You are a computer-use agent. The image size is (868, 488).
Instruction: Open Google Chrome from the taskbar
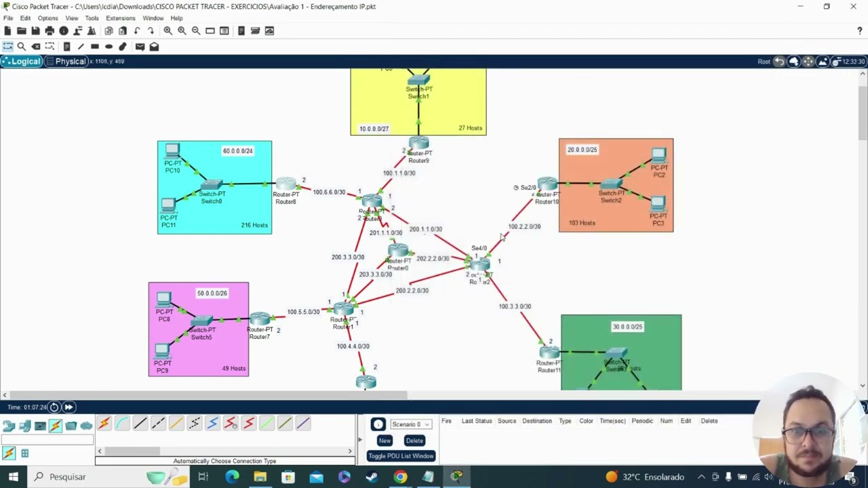400,477
